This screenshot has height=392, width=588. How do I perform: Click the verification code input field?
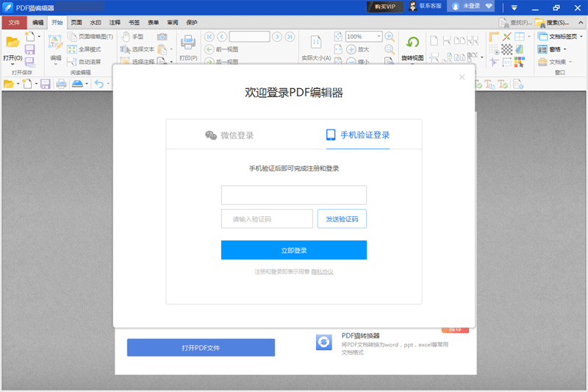coord(267,219)
